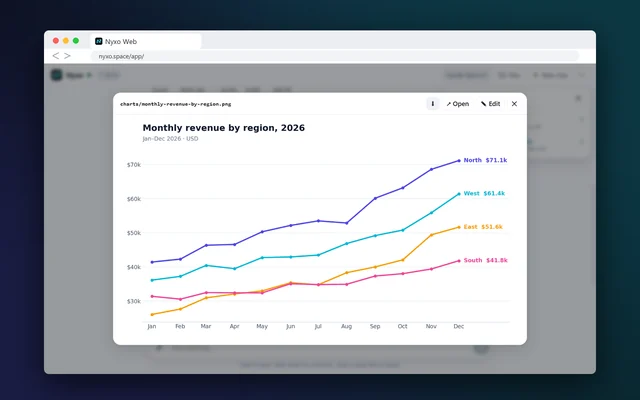The height and width of the screenshot is (400, 640).
Task: Click the Nyxo Web browser tab
Action: [x=146, y=41]
